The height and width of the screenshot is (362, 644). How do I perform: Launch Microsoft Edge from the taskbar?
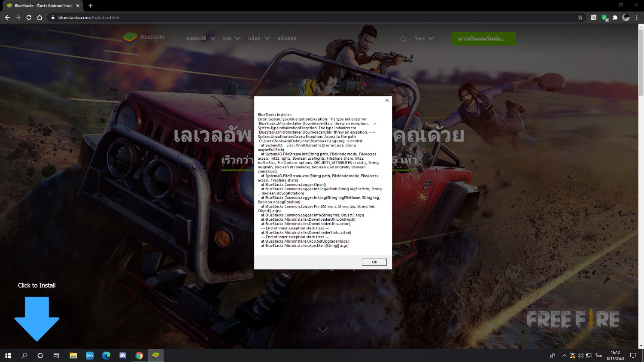click(106, 356)
